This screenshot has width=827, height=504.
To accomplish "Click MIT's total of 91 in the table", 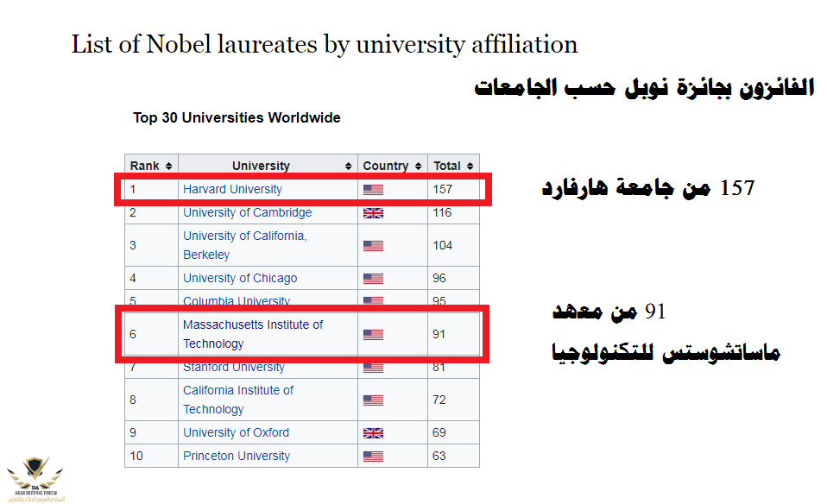I will (439, 334).
